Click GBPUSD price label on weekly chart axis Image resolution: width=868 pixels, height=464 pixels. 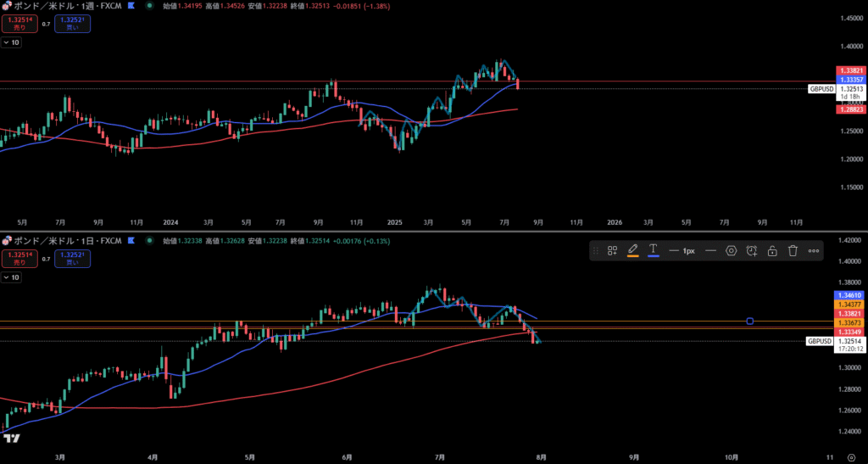(x=821, y=88)
